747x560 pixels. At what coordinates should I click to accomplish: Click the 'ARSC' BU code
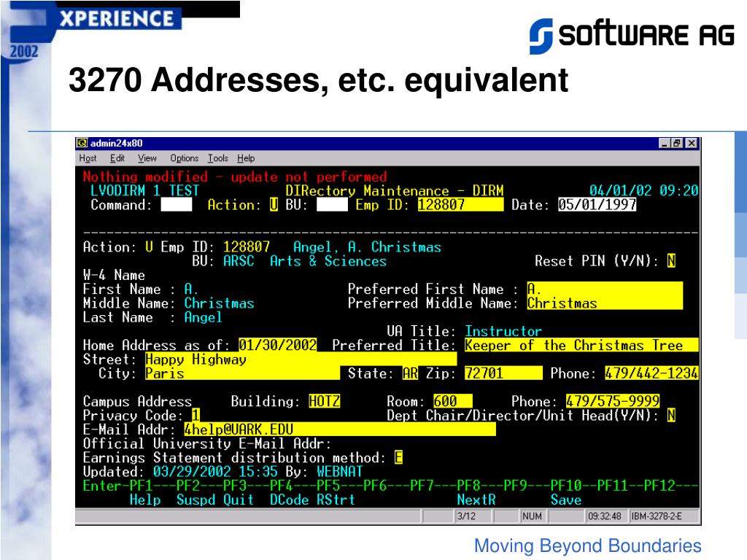pyautogui.click(x=239, y=261)
